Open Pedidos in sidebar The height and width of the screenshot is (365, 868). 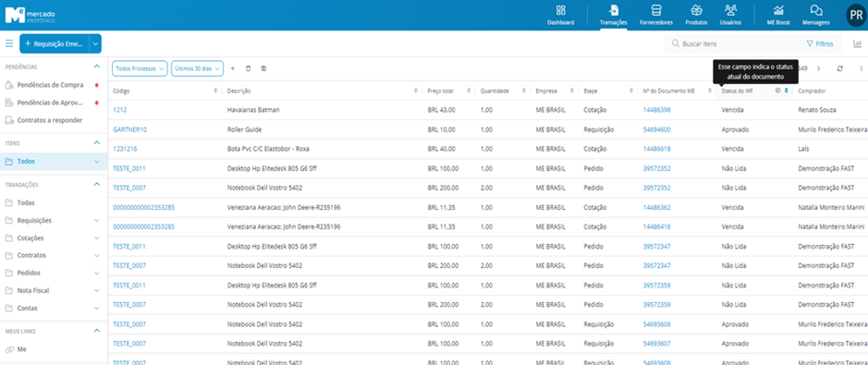point(29,274)
